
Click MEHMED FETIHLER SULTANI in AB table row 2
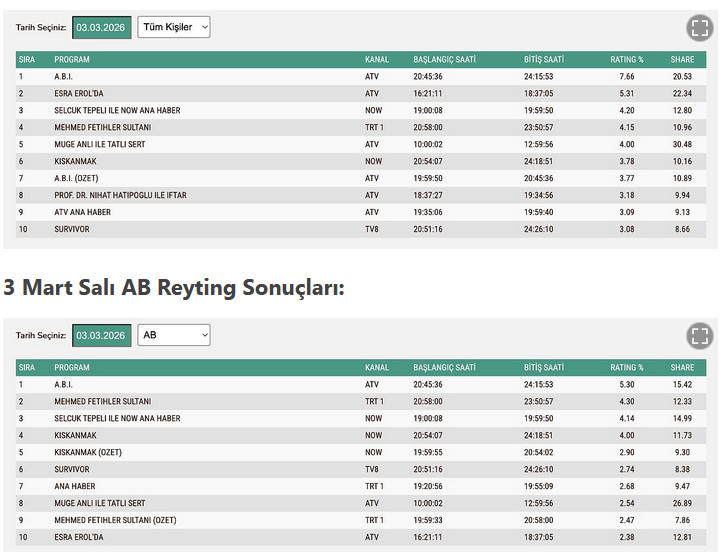tap(102, 401)
